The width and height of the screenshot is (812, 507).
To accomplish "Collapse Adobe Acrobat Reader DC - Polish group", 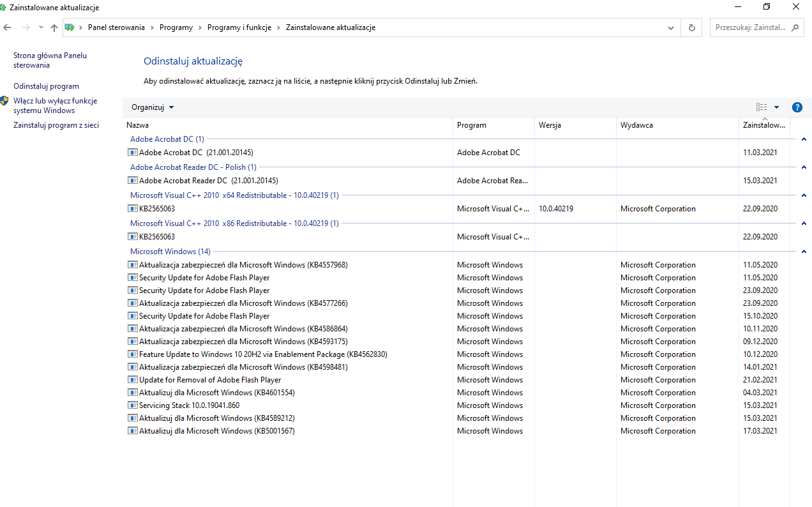I will point(803,167).
